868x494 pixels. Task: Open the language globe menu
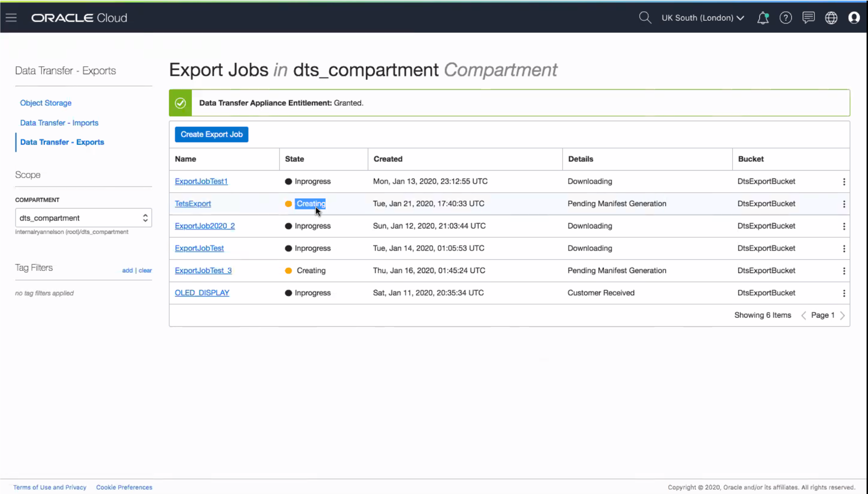[831, 18]
